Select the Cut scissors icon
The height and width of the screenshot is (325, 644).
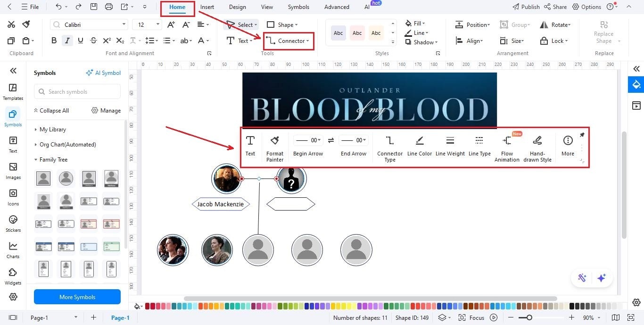point(11,24)
